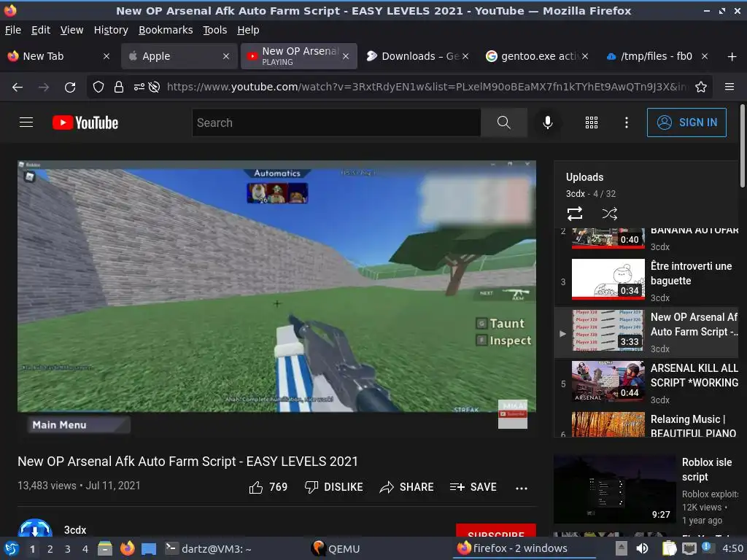
Task: Open a new tab with plus button
Action: coord(732,57)
